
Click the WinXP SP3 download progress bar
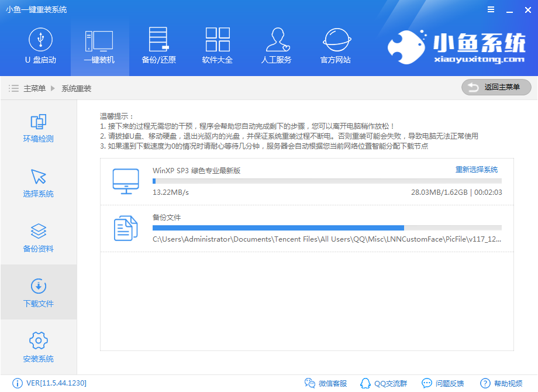327,181
